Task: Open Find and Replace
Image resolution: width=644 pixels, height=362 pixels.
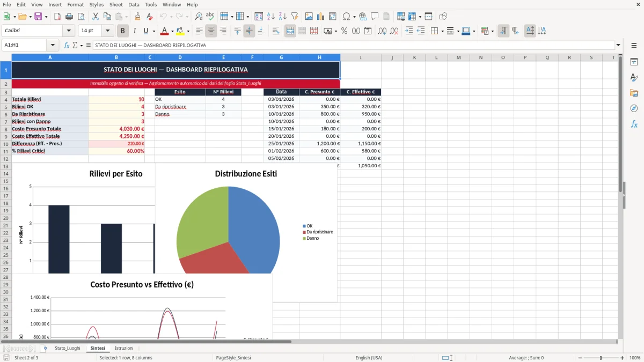Action: coord(199,17)
